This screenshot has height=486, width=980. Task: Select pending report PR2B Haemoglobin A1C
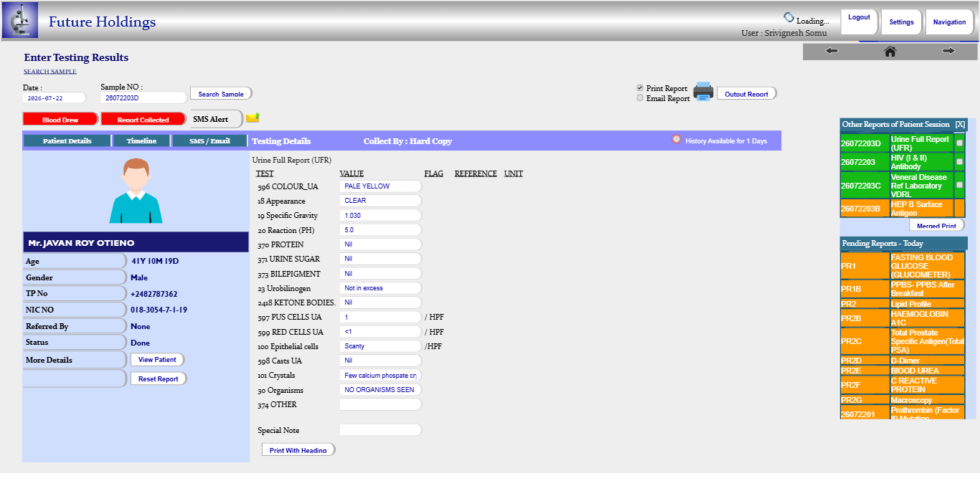click(x=902, y=318)
